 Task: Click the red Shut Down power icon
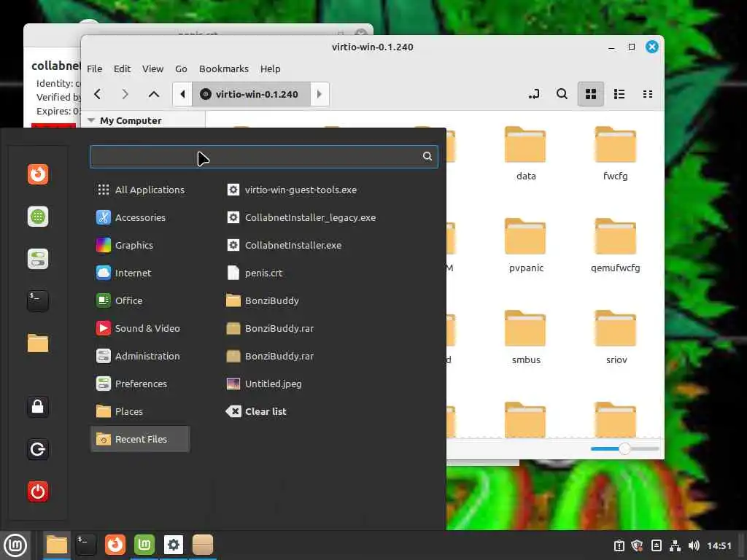click(38, 491)
